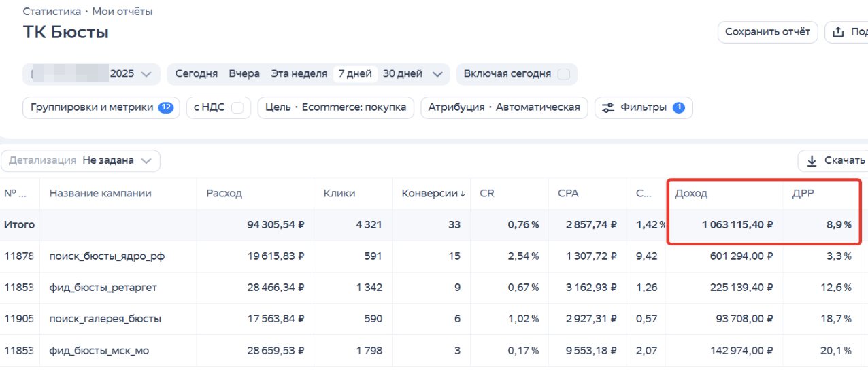Sort the table by the Расход column
Image resolution: width=868 pixels, height=378 pixels.
click(224, 194)
